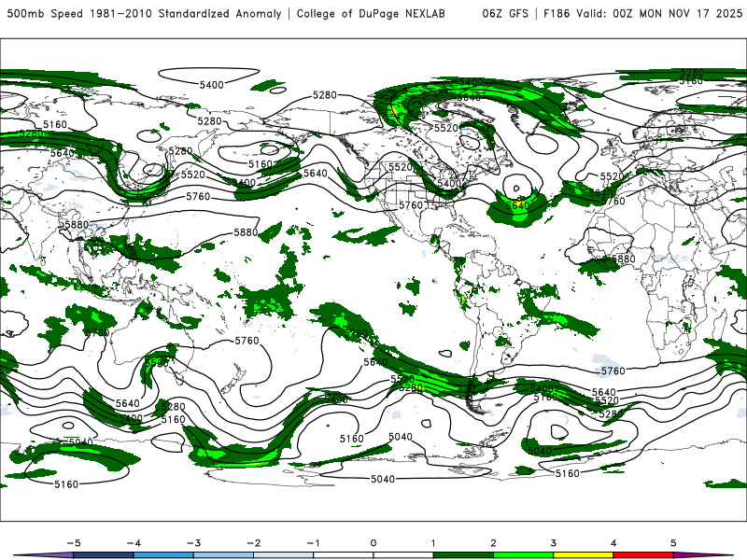This screenshot has width=747, height=560.
Task: Click the blue -4 to -3 colorbar segment
Action: click(x=163, y=555)
